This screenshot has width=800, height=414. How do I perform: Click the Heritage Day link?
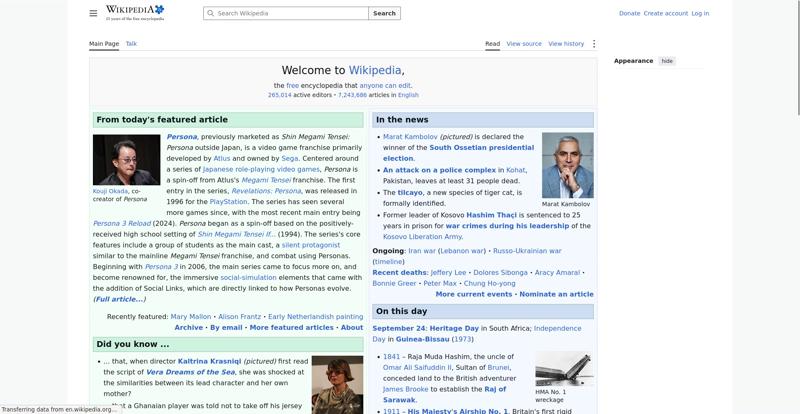pyautogui.click(x=454, y=328)
